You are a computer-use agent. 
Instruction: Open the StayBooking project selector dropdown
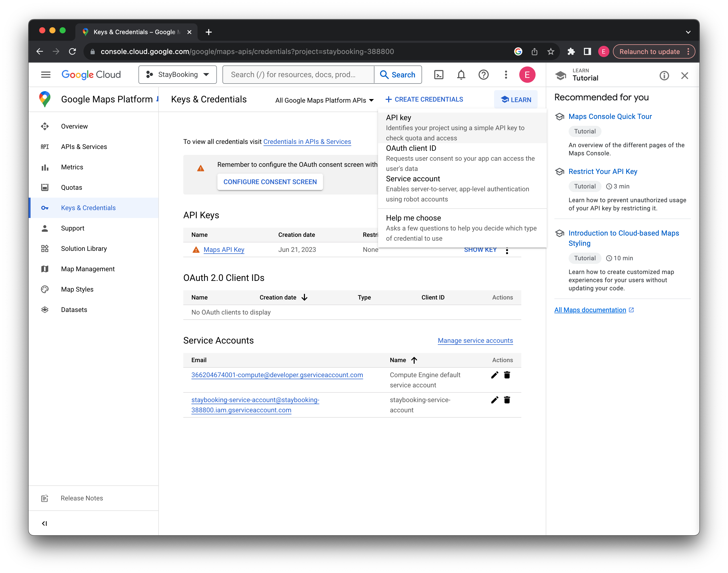[177, 74]
